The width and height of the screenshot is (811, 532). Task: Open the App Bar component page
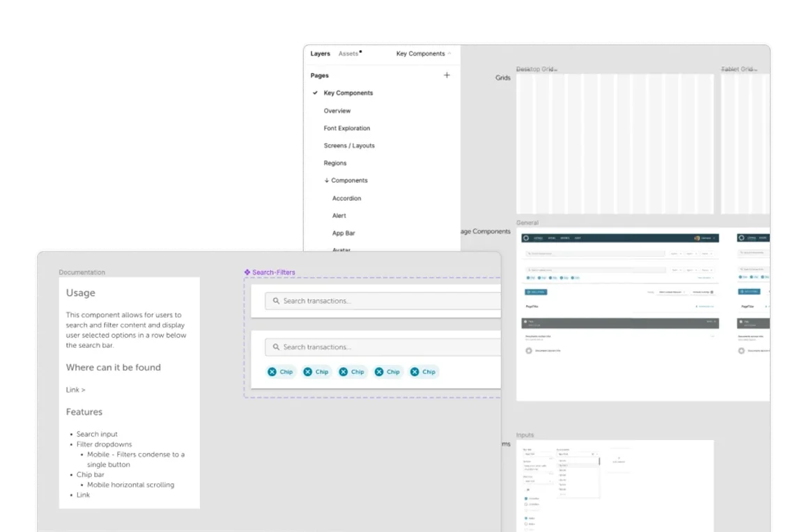pos(343,233)
